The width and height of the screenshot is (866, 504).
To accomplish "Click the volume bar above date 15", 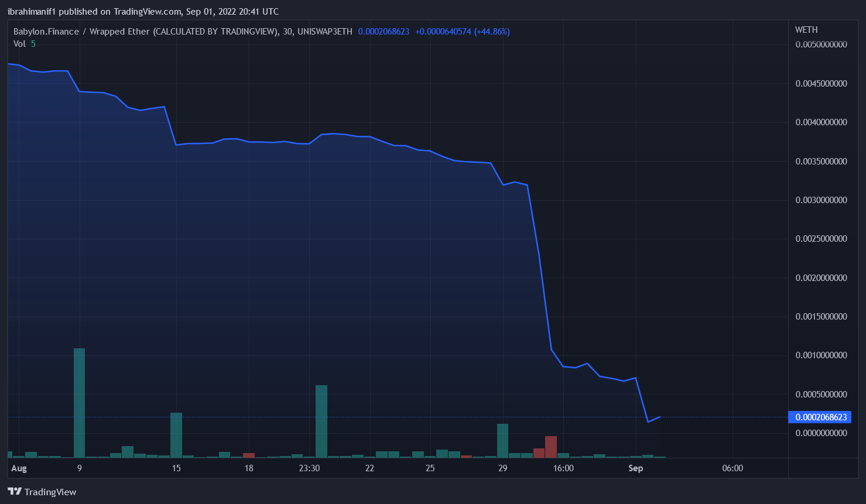I will tap(176, 435).
